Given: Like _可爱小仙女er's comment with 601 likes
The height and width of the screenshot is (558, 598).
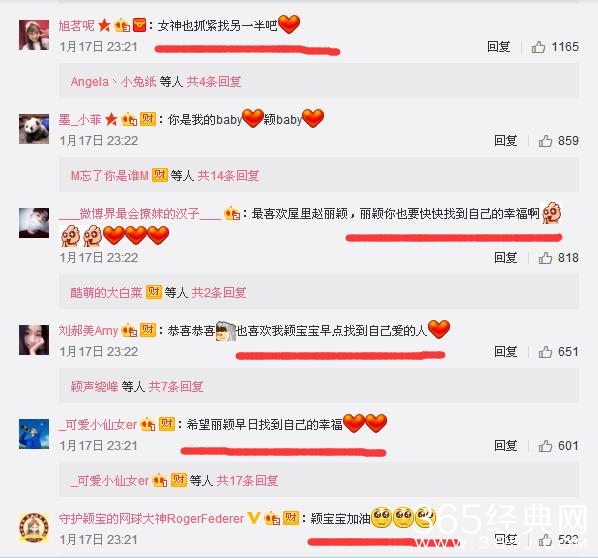Looking at the screenshot, I should (545, 445).
